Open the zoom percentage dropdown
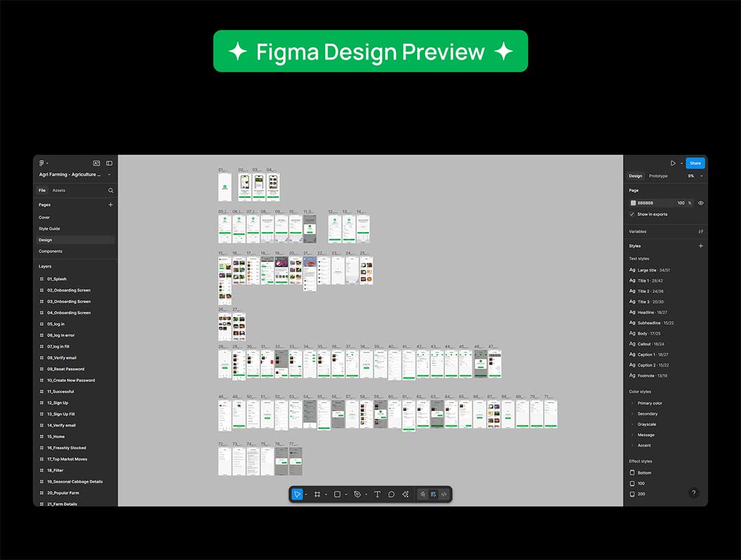This screenshot has width=741, height=560. tap(694, 176)
